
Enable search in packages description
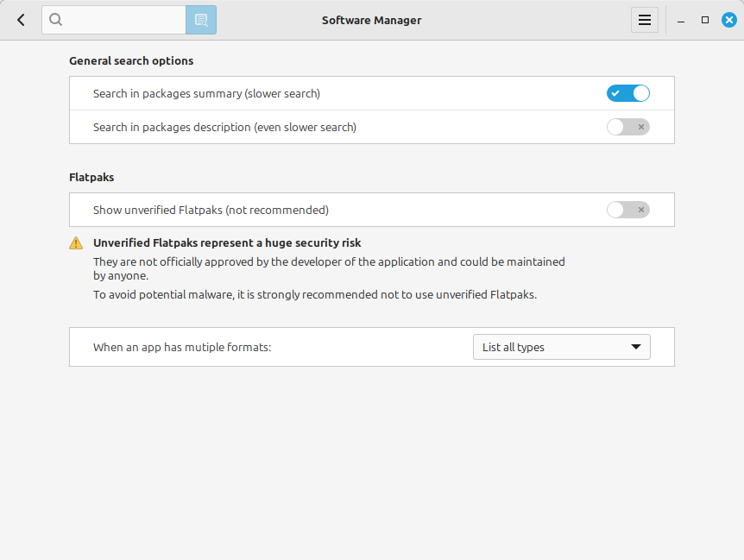(627, 127)
